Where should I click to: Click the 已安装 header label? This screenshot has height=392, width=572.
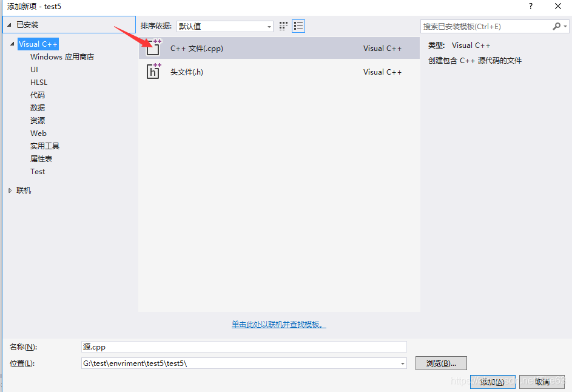coord(27,25)
